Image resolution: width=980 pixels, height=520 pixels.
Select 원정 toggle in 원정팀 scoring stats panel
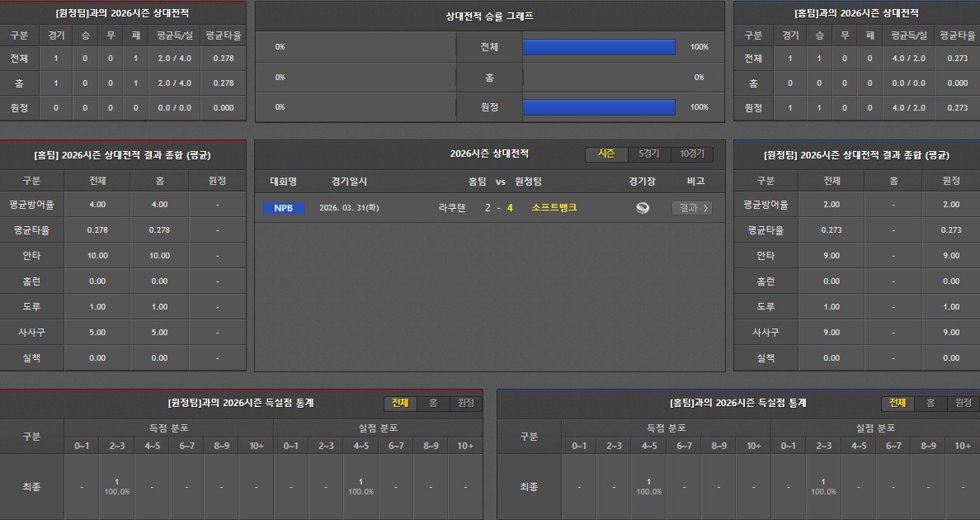pos(466,403)
